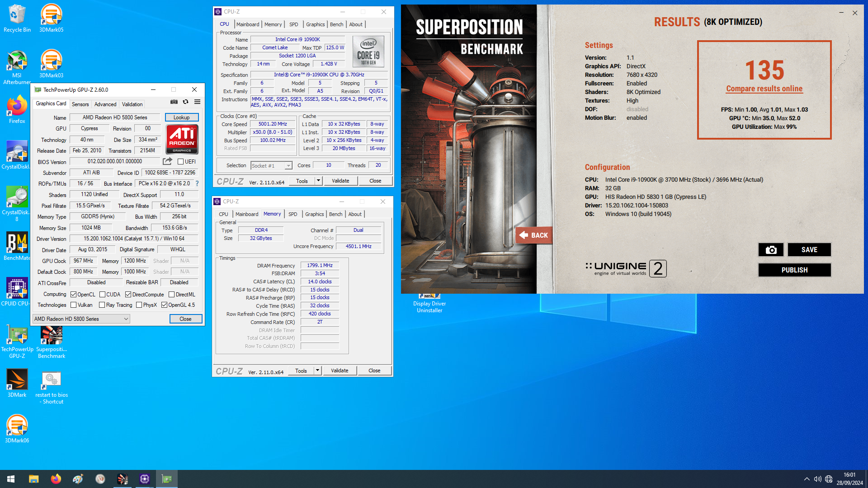
Task: Open Graphics tab in lower CPU-Z window
Action: pyautogui.click(x=314, y=214)
